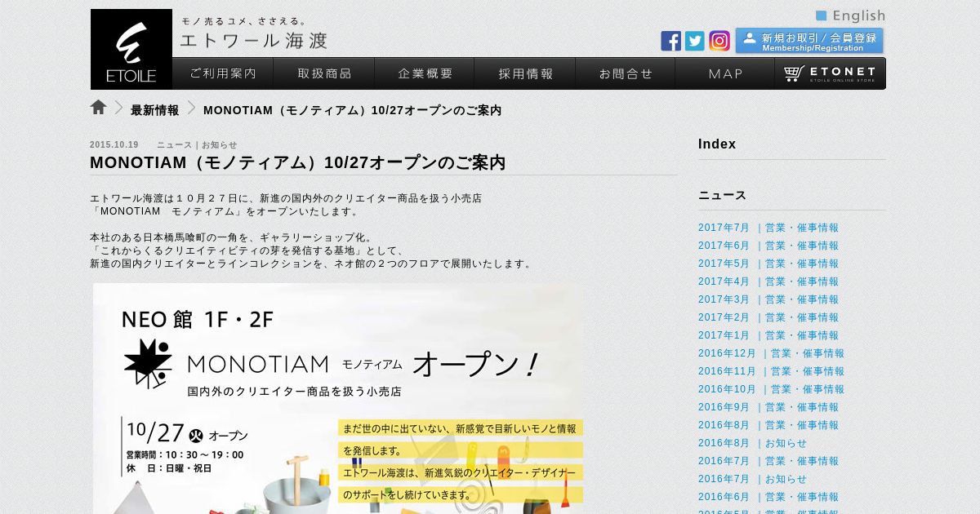Open the お問合せ menu

click(626, 73)
